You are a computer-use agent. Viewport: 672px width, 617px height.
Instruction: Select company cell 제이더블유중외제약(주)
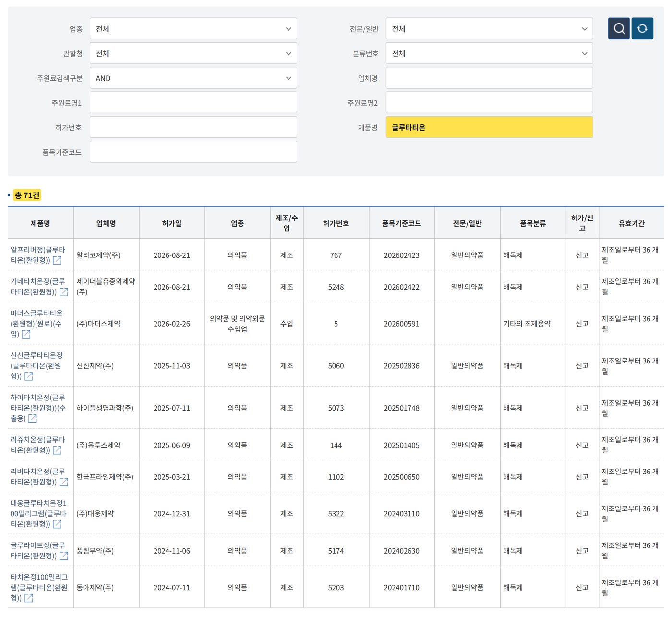(x=106, y=287)
